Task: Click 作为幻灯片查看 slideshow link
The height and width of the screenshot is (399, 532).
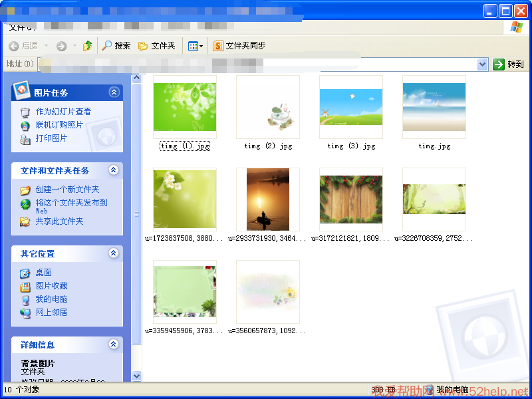Action: tap(63, 112)
